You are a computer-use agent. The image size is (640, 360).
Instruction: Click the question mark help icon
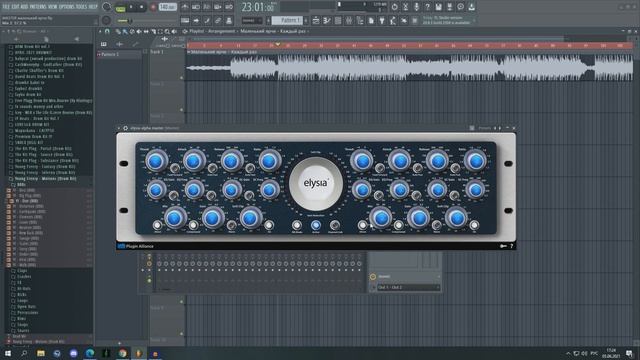(x=427, y=7)
